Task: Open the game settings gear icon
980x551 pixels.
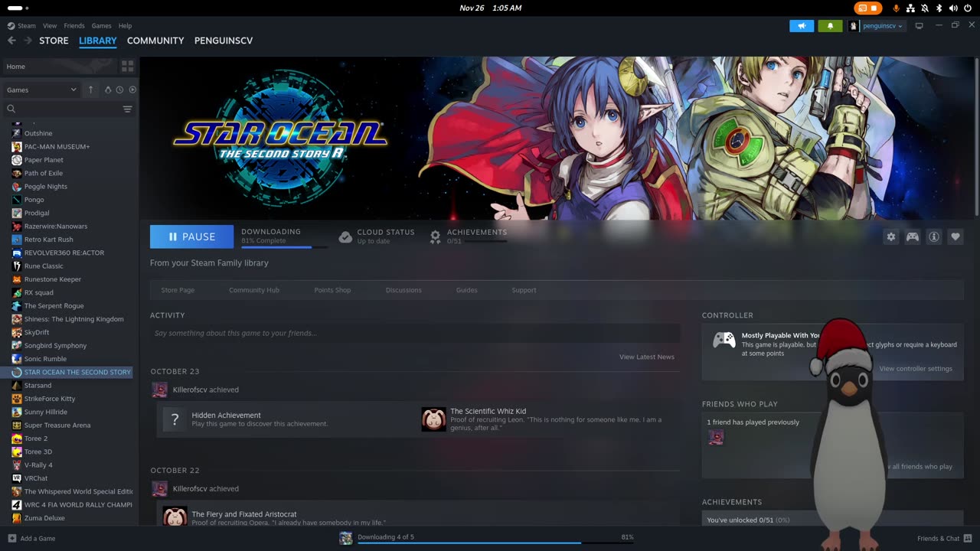Action: [890, 237]
